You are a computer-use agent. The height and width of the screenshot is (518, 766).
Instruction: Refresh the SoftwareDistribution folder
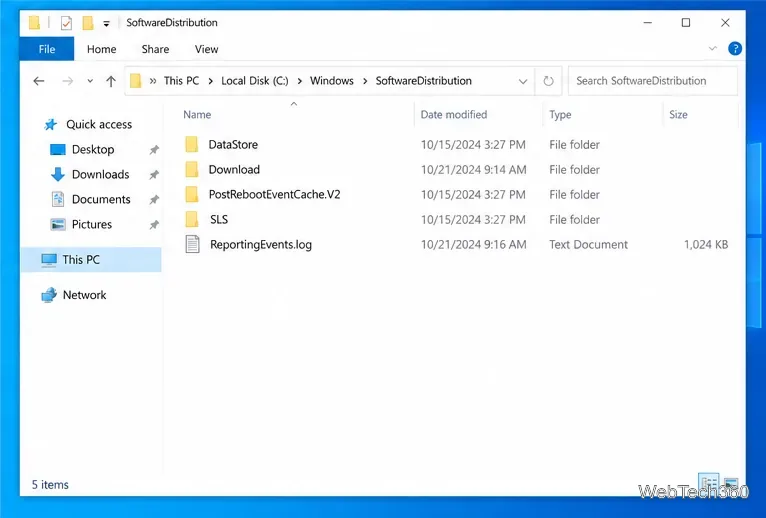point(548,81)
